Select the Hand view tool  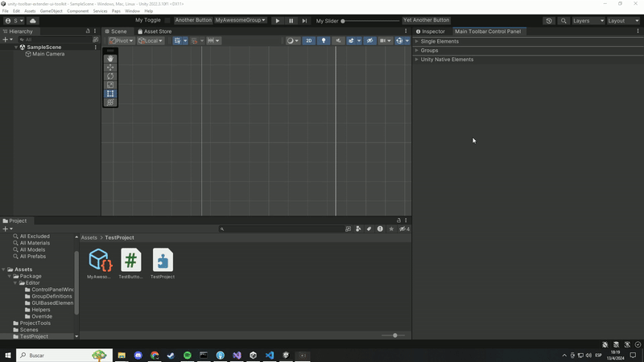pyautogui.click(x=110, y=59)
